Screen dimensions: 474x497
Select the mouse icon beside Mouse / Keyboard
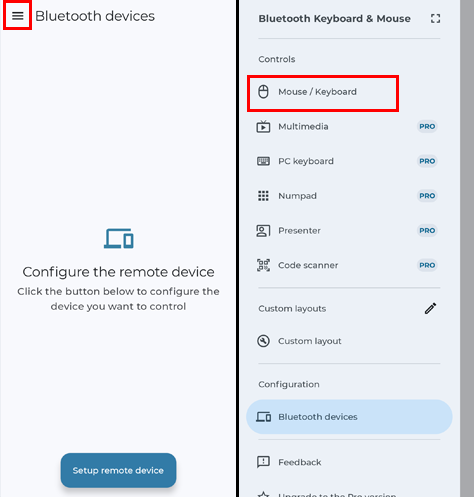[x=263, y=92]
